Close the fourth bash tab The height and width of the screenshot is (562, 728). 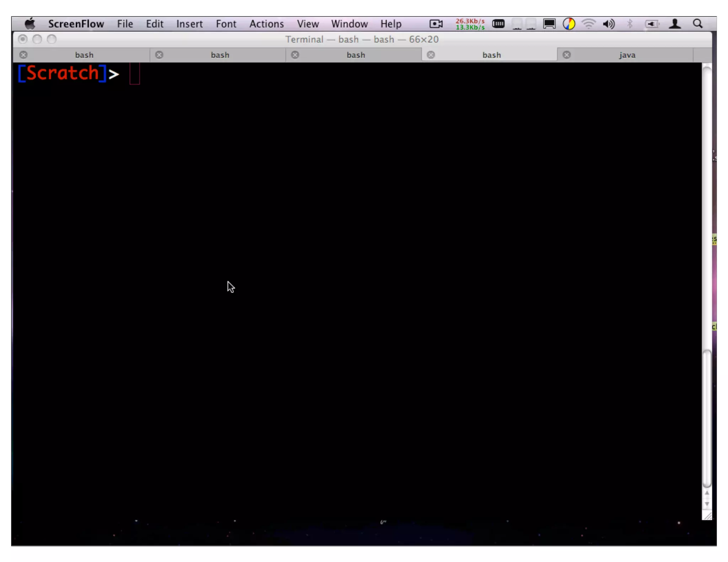(x=431, y=55)
